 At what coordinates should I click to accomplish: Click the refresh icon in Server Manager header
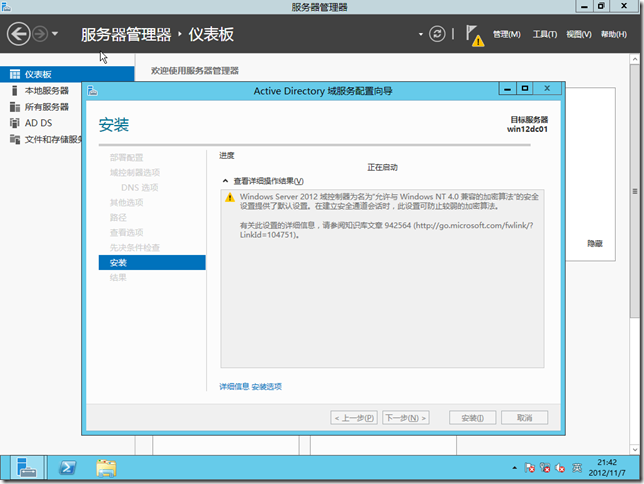(437, 34)
